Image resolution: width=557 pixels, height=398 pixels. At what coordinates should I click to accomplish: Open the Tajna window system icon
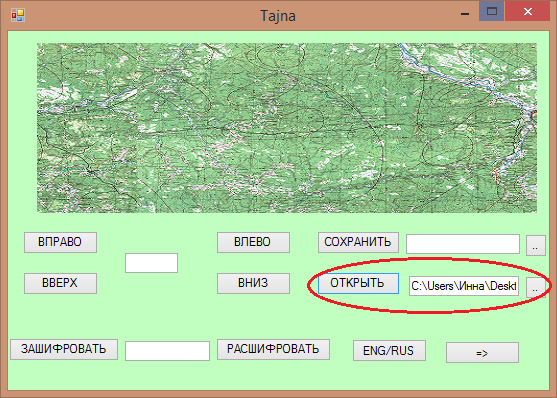(x=18, y=15)
